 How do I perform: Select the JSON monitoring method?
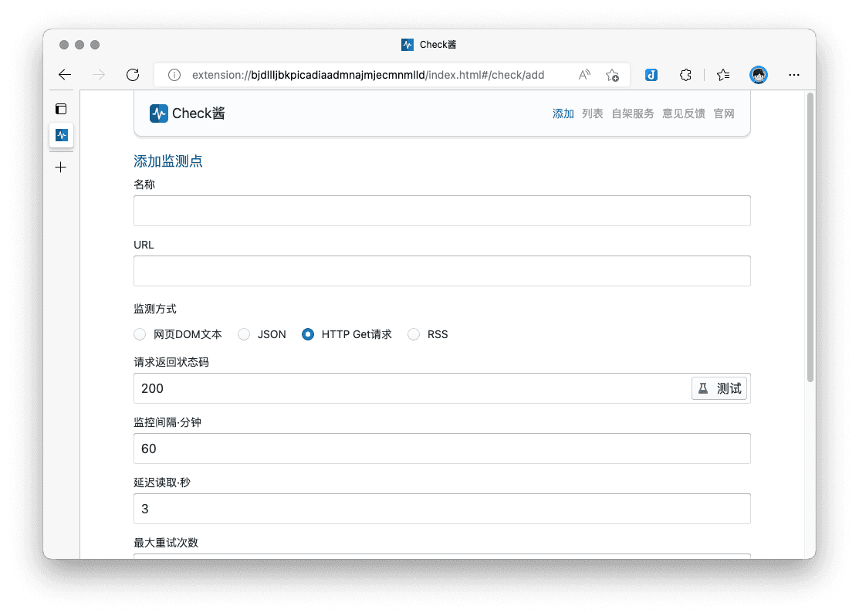click(x=244, y=334)
